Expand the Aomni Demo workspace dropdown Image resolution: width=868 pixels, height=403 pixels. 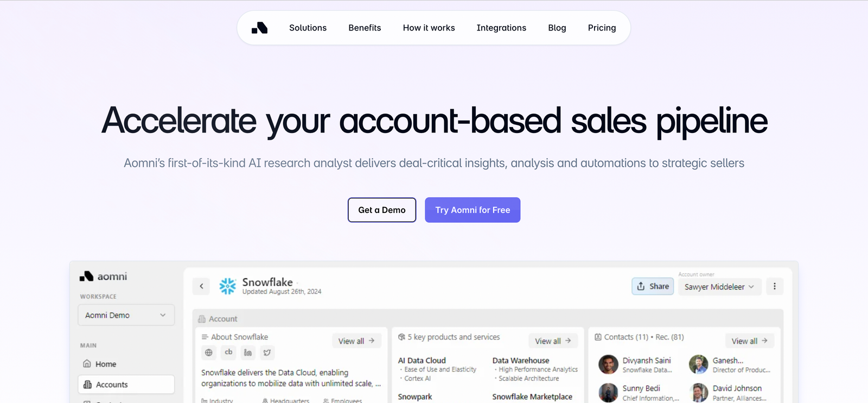coord(126,315)
